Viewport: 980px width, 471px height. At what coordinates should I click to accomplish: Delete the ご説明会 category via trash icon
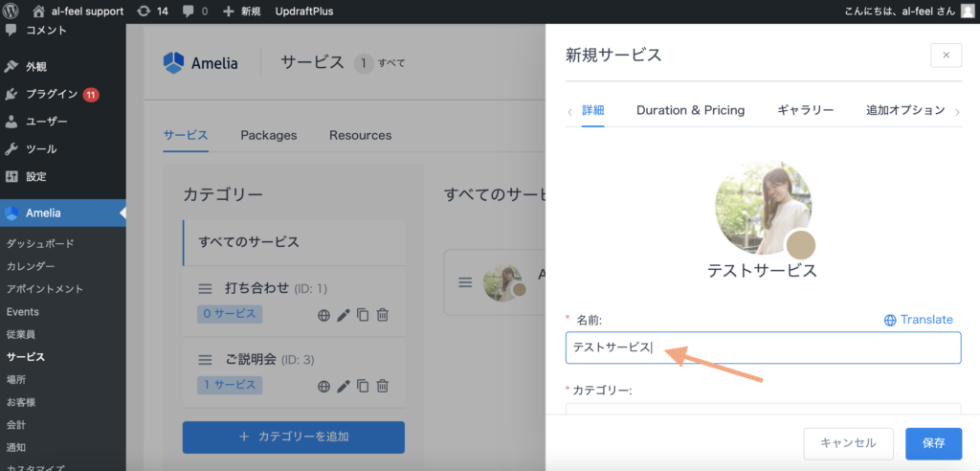(382, 386)
